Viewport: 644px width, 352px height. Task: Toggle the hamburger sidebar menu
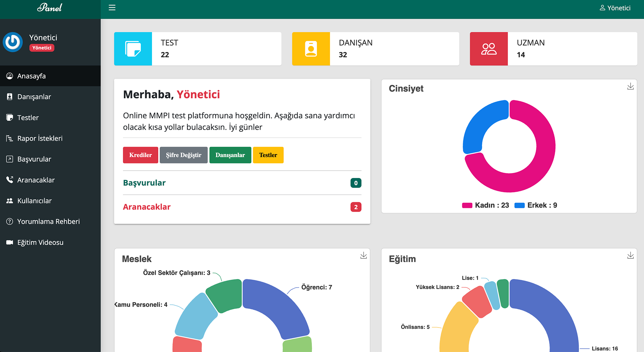point(112,8)
